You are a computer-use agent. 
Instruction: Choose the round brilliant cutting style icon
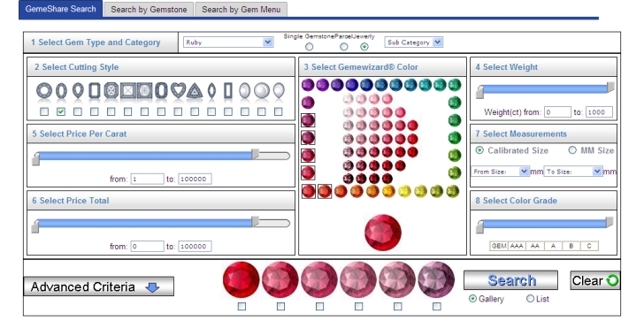[44, 90]
